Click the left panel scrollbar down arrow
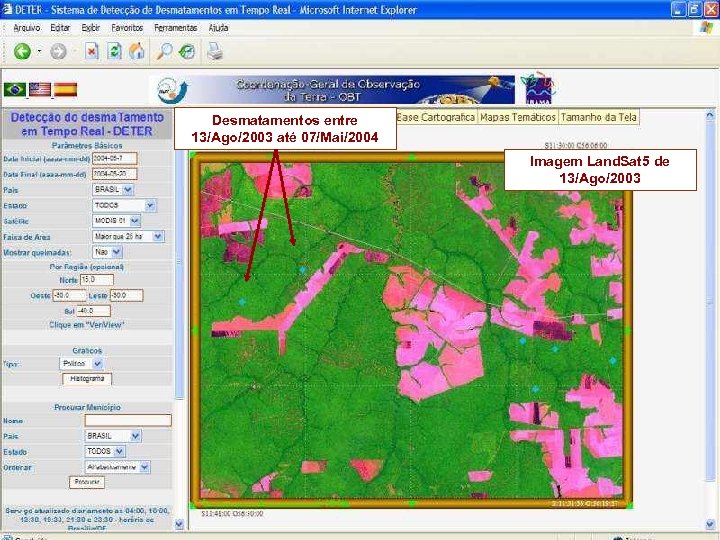 [179, 524]
